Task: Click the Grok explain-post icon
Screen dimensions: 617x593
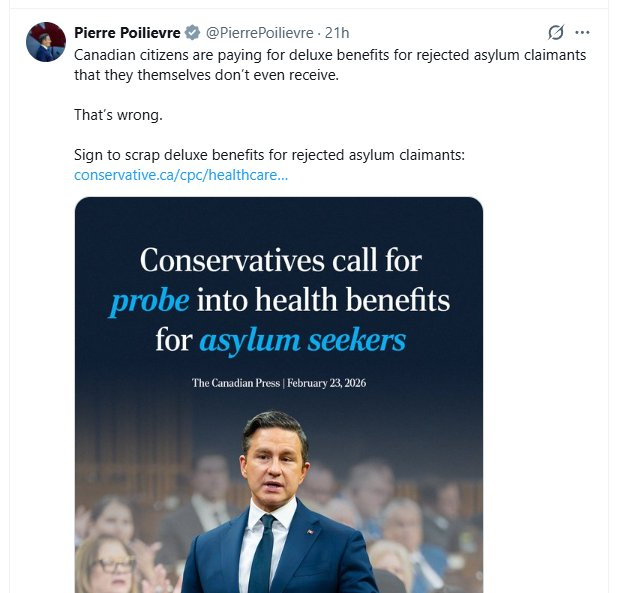Action: [x=556, y=33]
